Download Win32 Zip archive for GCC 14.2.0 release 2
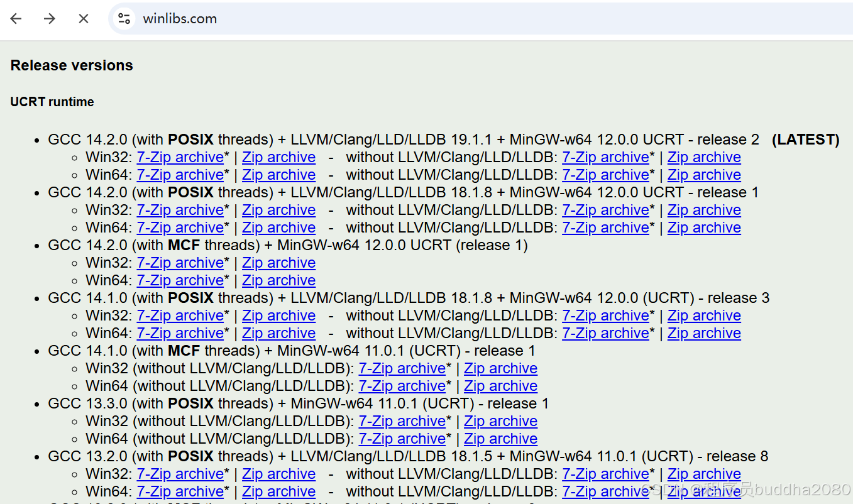The image size is (853, 504). point(279,157)
